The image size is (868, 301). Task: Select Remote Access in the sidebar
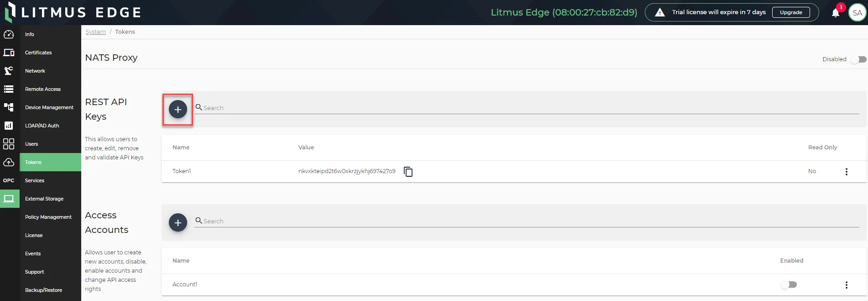pyautogui.click(x=50, y=89)
